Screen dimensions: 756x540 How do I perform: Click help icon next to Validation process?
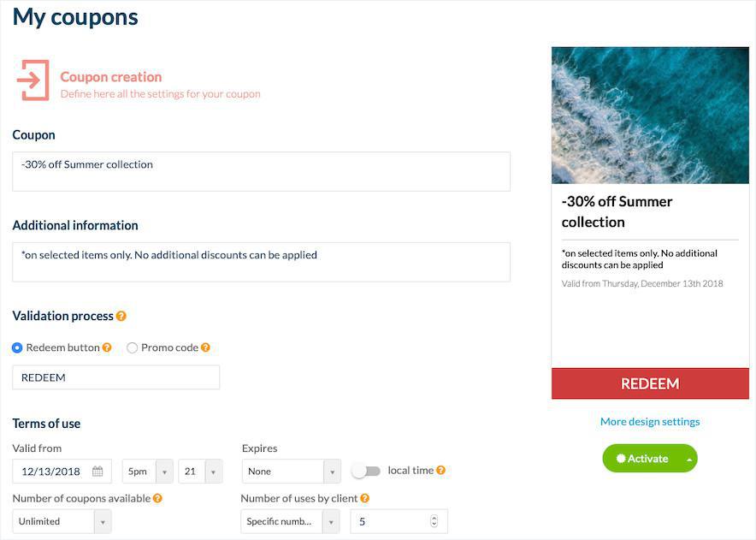tap(121, 316)
